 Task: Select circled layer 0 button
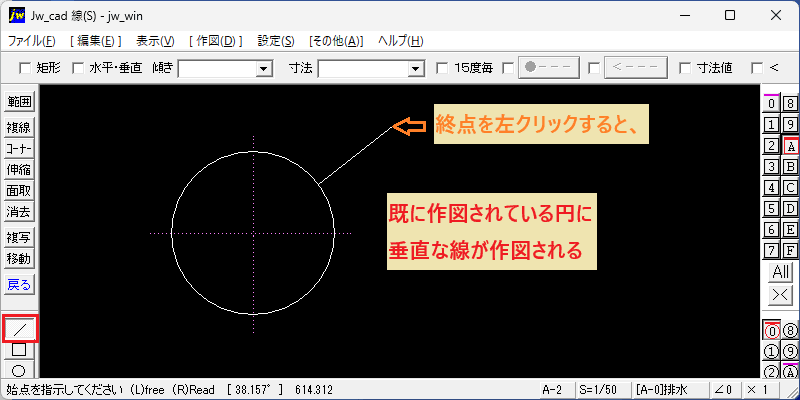click(x=771, y=331)
